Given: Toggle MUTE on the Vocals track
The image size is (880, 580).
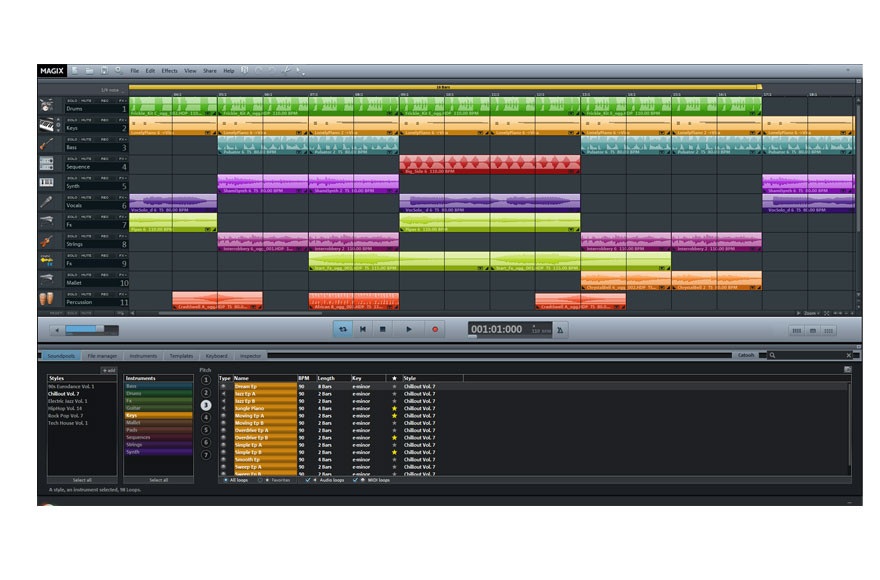Looking at the screenshot, I should coord(86,198).
